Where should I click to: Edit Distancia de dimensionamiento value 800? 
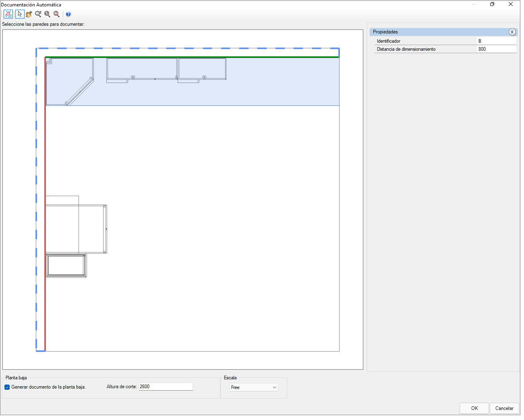tap(497, 49)
